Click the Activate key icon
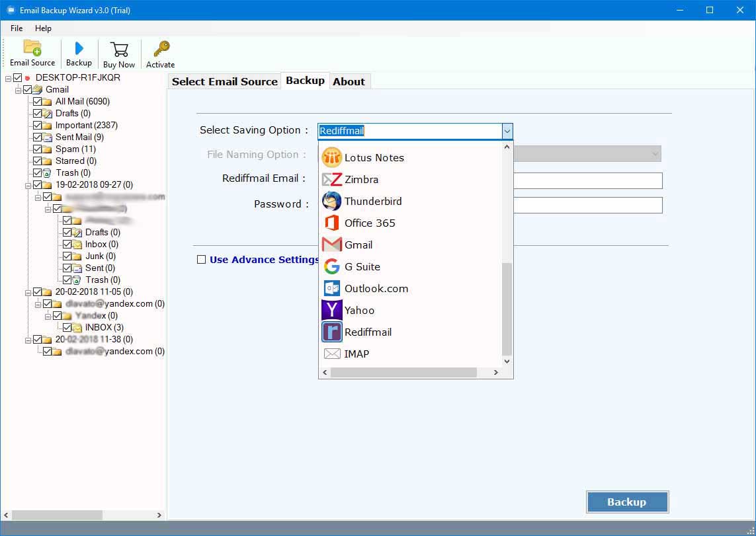 [x=161, y=49]
